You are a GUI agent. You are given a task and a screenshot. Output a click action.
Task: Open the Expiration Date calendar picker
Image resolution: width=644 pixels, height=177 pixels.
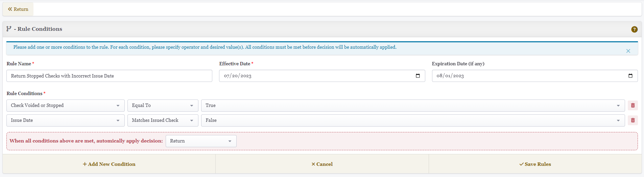630,76
